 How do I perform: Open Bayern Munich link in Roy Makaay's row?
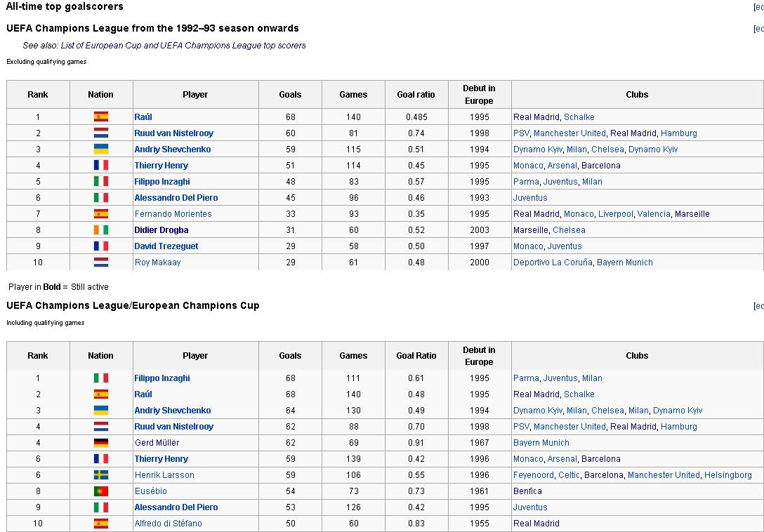point(625,262)
